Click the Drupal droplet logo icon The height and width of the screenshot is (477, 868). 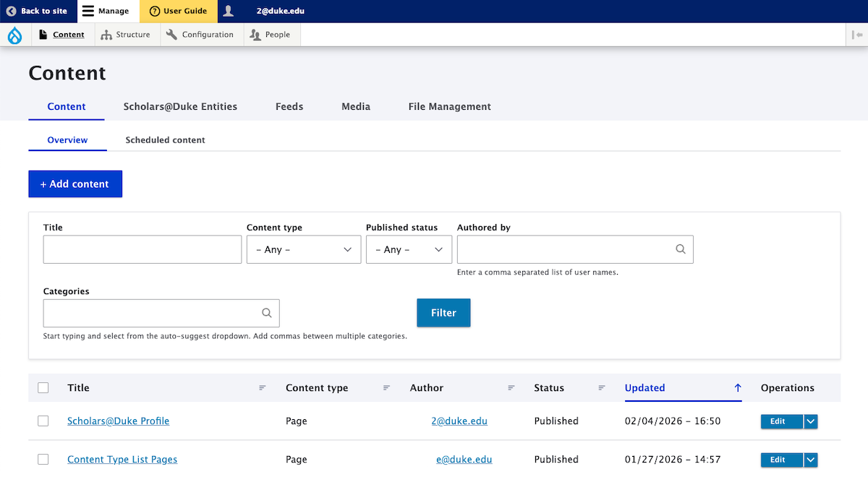(x=14, y=34)
